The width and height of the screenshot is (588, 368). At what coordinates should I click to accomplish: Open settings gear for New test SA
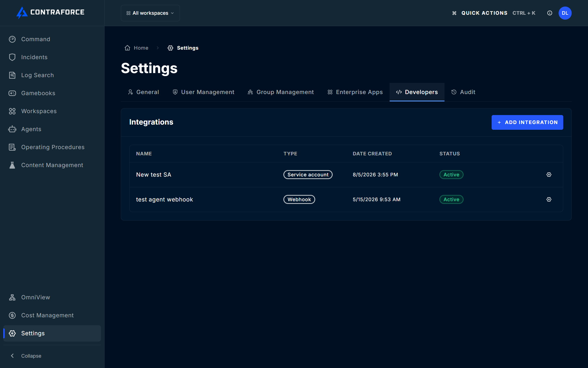pyautogui.click(x=549, y=175)
